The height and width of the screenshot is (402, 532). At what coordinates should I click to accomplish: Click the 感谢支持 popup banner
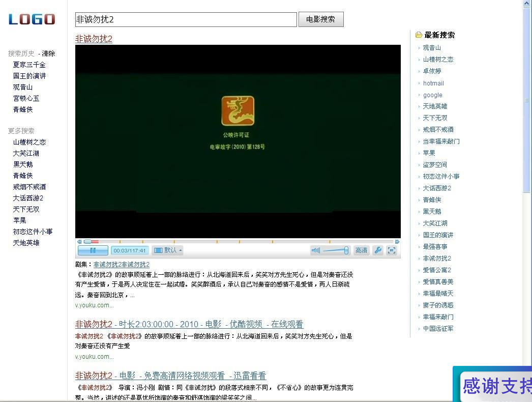tap(493, 384)
